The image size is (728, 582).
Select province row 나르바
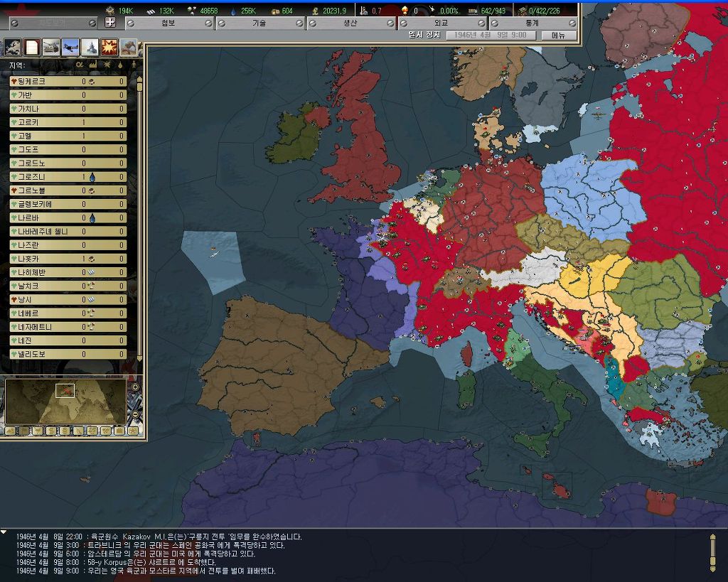pos(68,217)
